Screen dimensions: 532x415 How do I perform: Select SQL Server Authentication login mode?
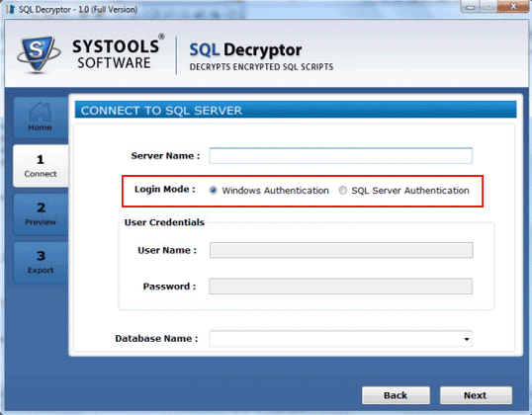coord(343,191)
